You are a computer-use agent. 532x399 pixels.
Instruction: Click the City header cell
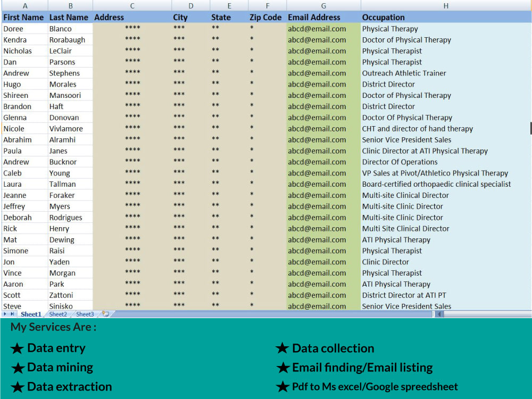point(191,18)
